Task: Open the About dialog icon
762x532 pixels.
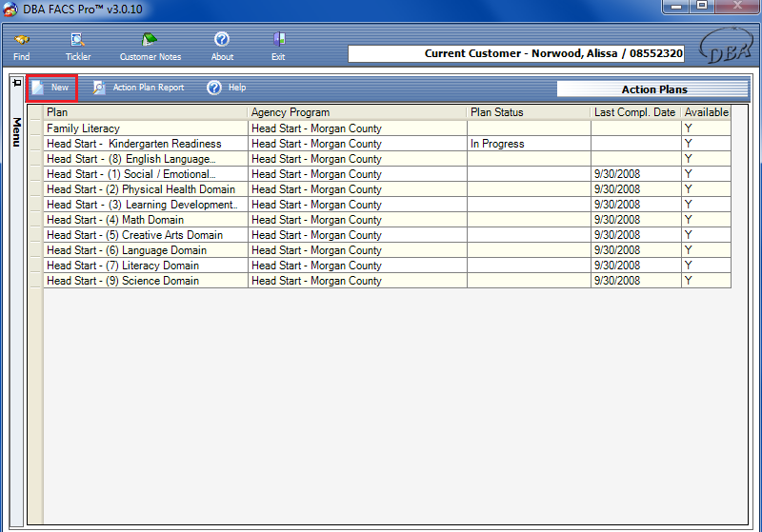Action: (x=222, y=41)
